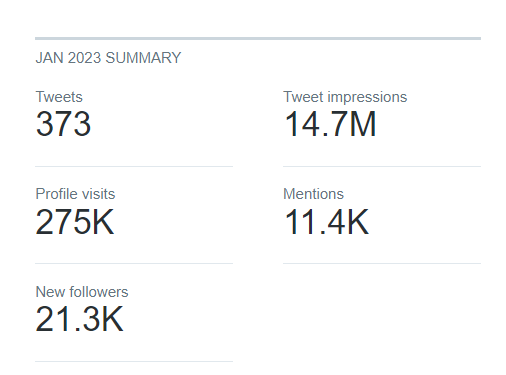Image resolution: width=506 pixels, height=375 pixels.
Task: Click the 11.4K mentions value
Action: click(x=327, y=222)
